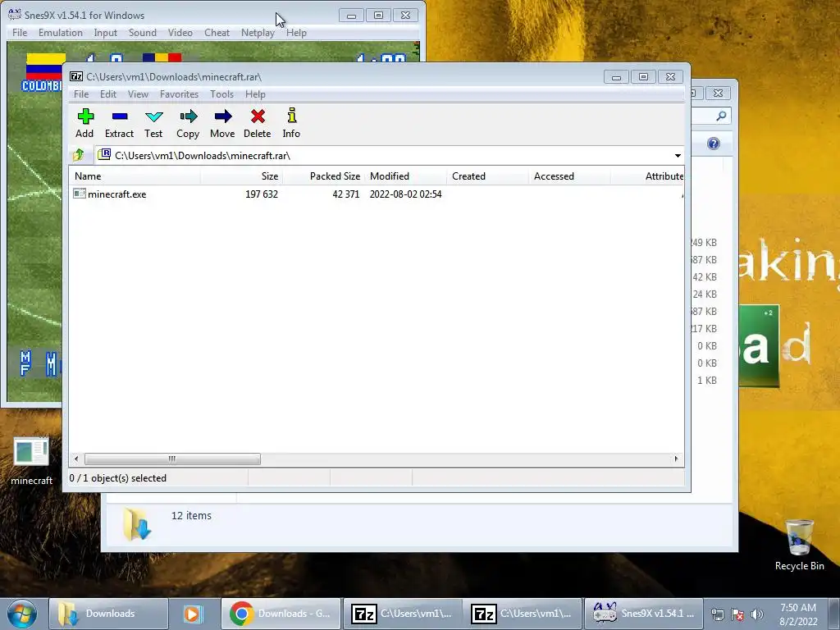Click the 42 371 packed size value
The image size is (840, 630).
pos(345,194)
